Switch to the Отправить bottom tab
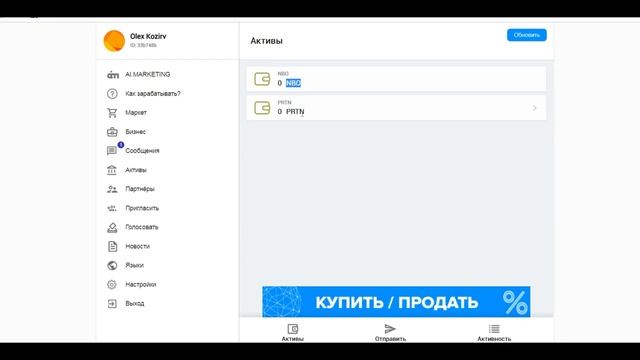Image resolution: width=640 pixels, height=360 pixels. 390,333
